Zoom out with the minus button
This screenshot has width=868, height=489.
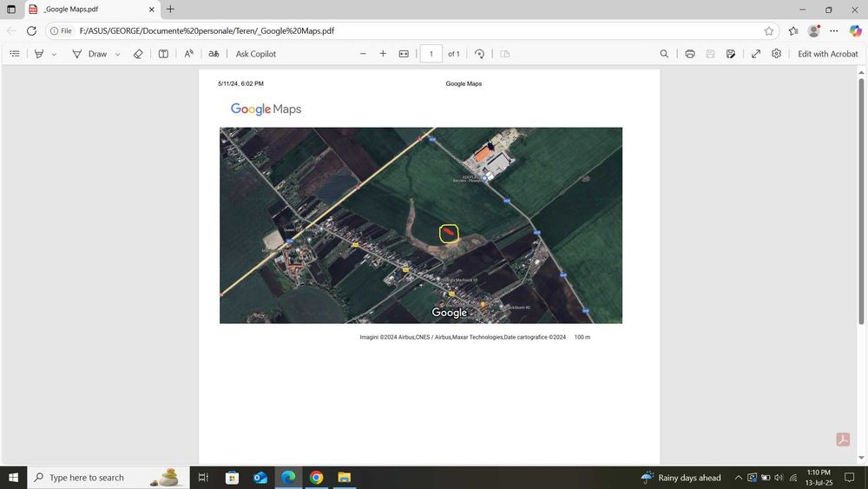pos(363,54)
